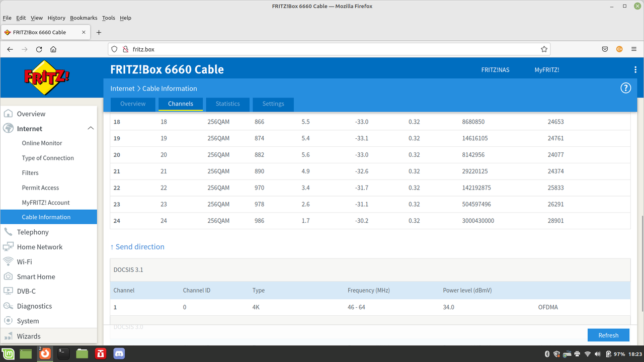Launch Discord from the taskbar
This screenshot has height=362, width=644.
tap(119, 353)
